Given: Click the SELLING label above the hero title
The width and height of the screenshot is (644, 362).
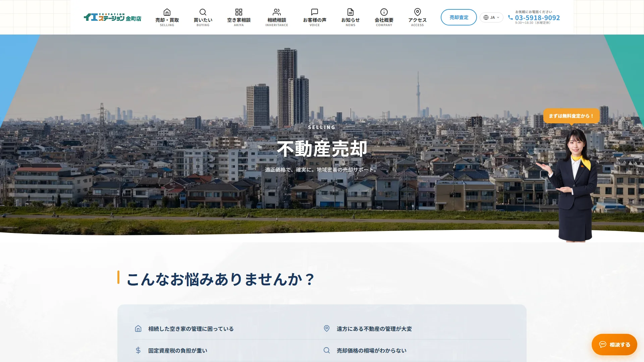Looking at the screenshot, I should [322, 127].
